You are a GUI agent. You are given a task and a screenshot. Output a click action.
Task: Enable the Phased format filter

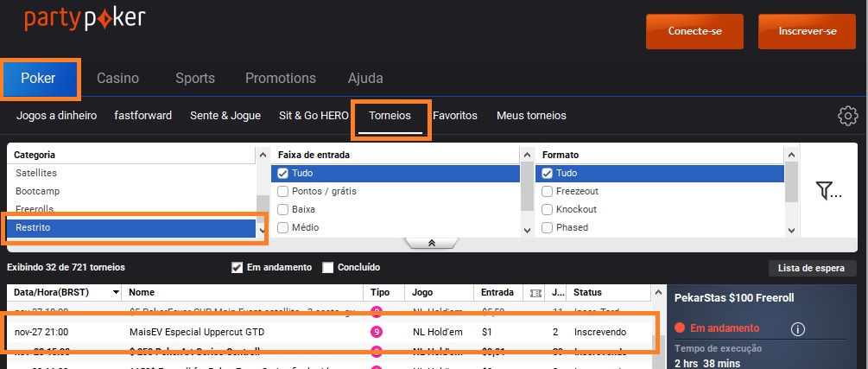click(547, 228)
